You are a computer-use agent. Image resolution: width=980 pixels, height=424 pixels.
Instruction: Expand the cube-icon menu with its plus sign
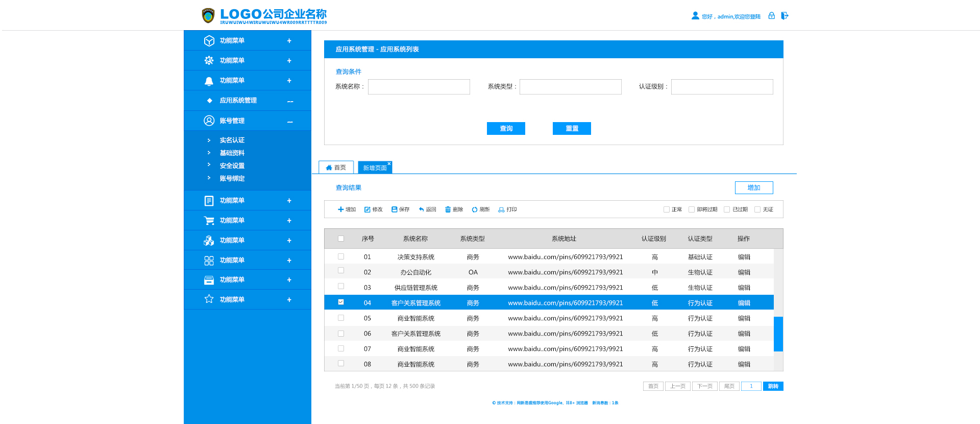coord(289,41)
